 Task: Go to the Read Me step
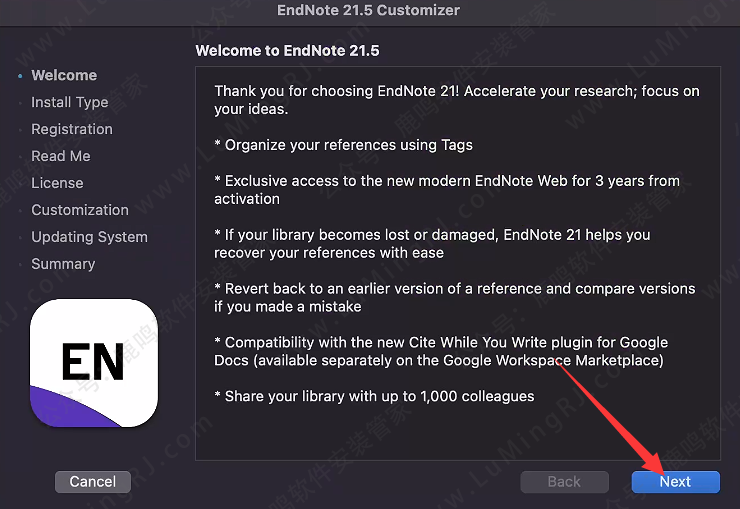pyautogui.click(x=60, y=156)
